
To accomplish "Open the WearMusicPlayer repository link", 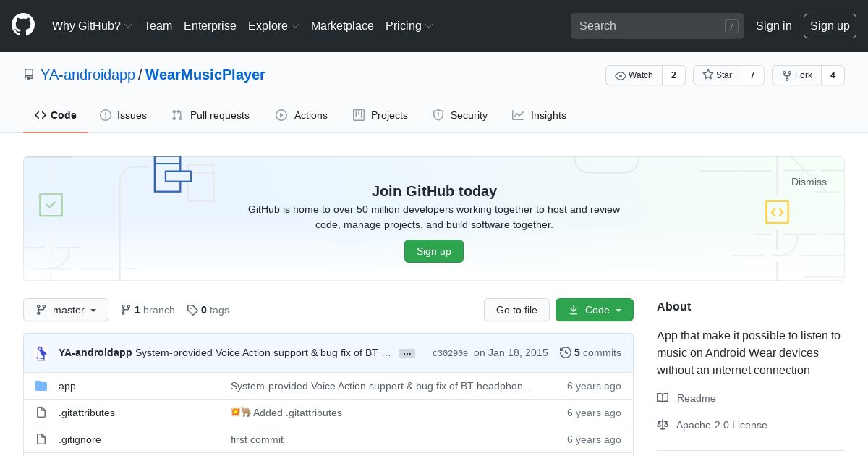I will [205, 75].
